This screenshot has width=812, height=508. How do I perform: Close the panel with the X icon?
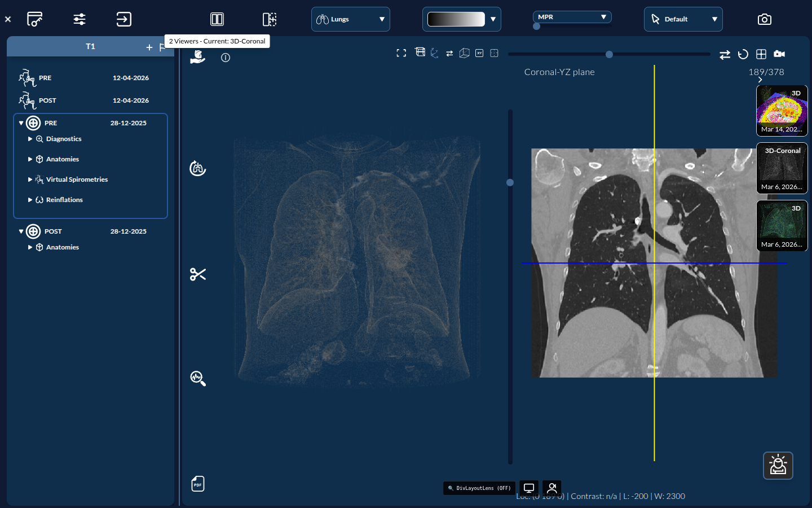click(x=8, y=19)
